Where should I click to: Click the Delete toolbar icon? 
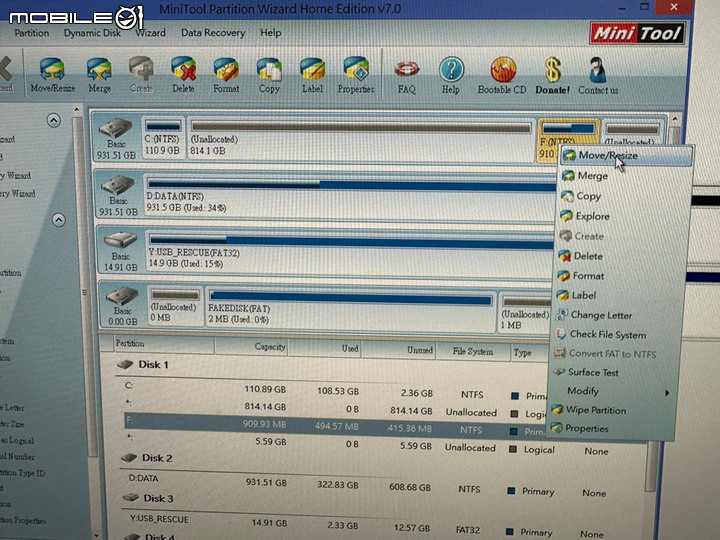(x=183, y=75)
